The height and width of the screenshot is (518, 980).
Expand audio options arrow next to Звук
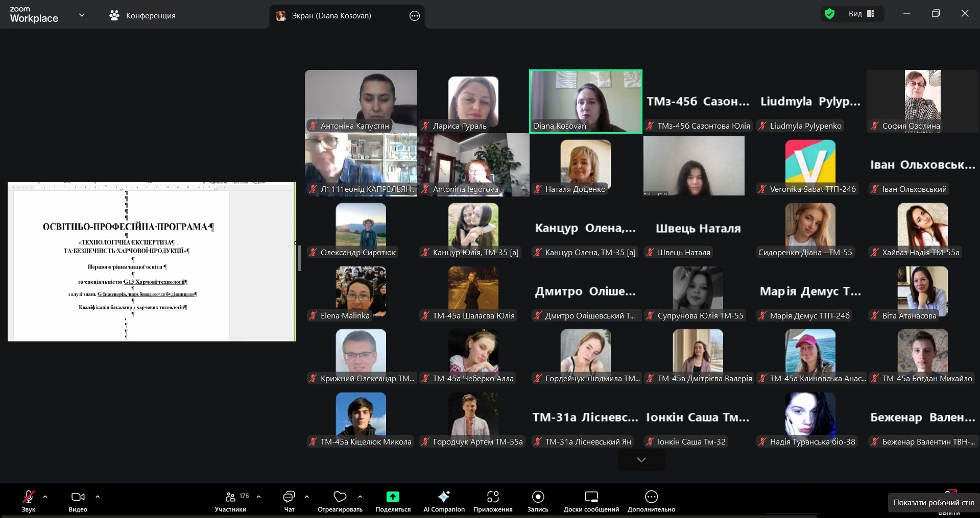coord(45,496)
